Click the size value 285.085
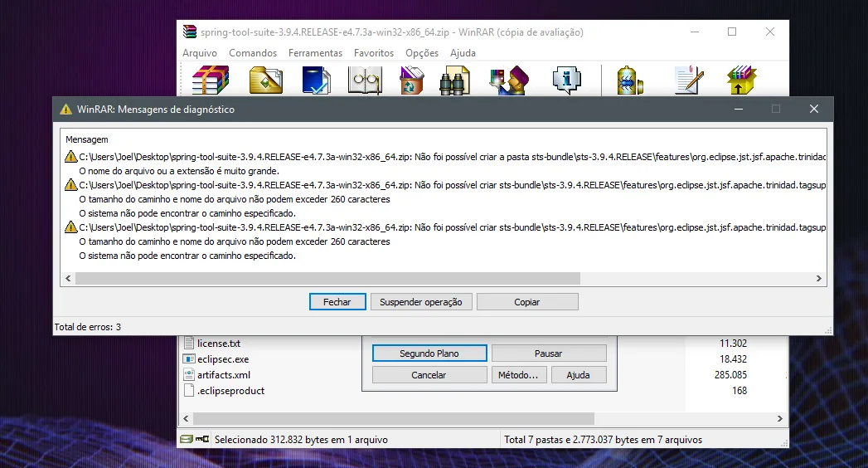Viewport: 868px width, 468px height. 730,375
